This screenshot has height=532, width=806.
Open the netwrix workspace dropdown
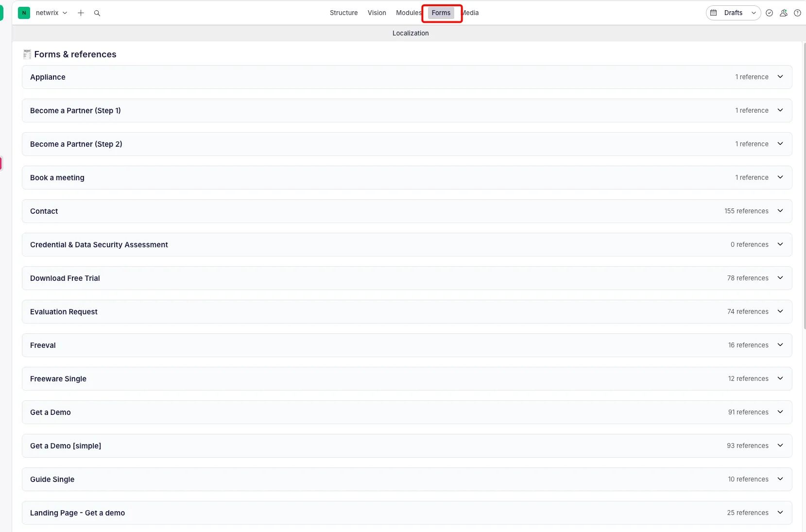[x=51, y=13]
